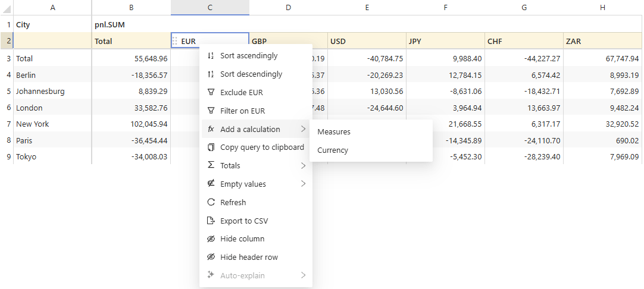Choose Export to CSV entry
This screenshot has width=644, height=289.
pyautogui.click(x=256, y=221)
